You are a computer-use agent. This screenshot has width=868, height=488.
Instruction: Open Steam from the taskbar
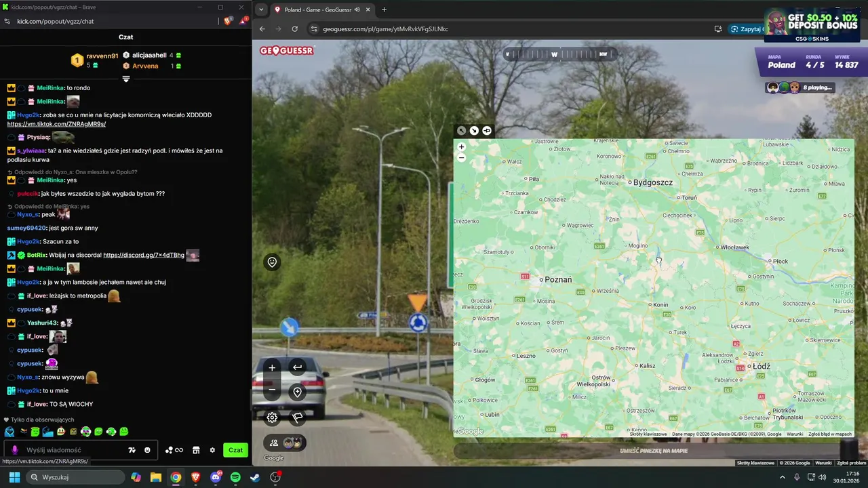coord(255,477)
